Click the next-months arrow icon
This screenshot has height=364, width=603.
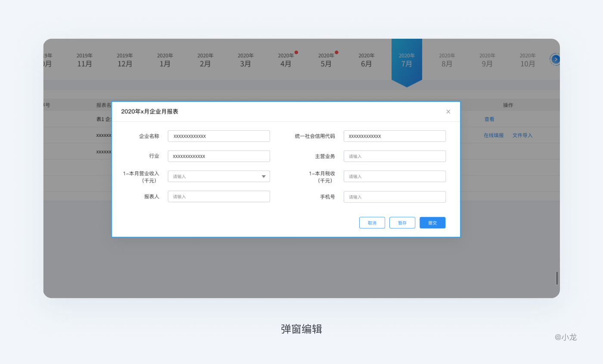[x=556, y=59]
